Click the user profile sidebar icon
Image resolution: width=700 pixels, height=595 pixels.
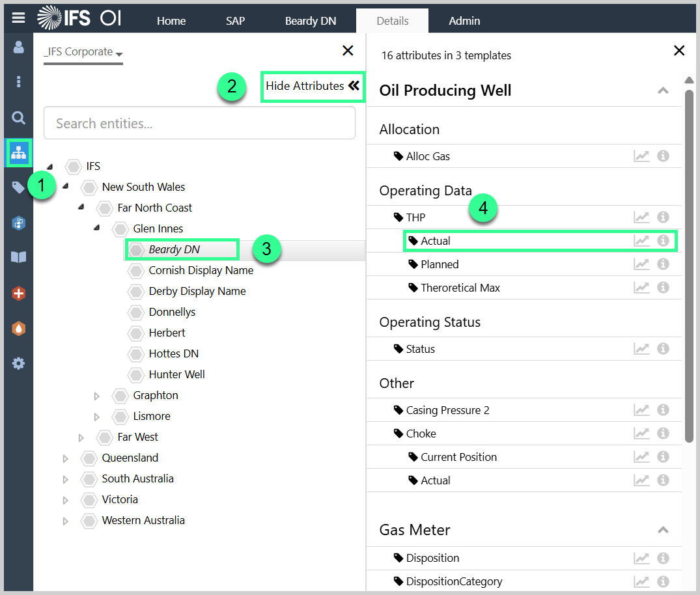pyautogui.click(x=18, y=48)
